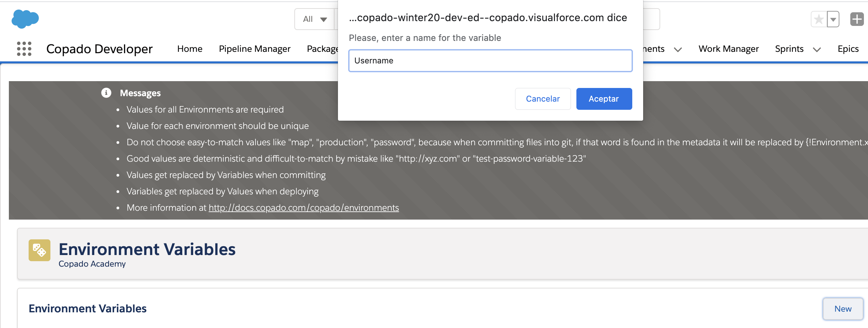Screen dimensions: 868x328
Task: Click the Environment Variables page title
Action: click(x=147, y=249)
